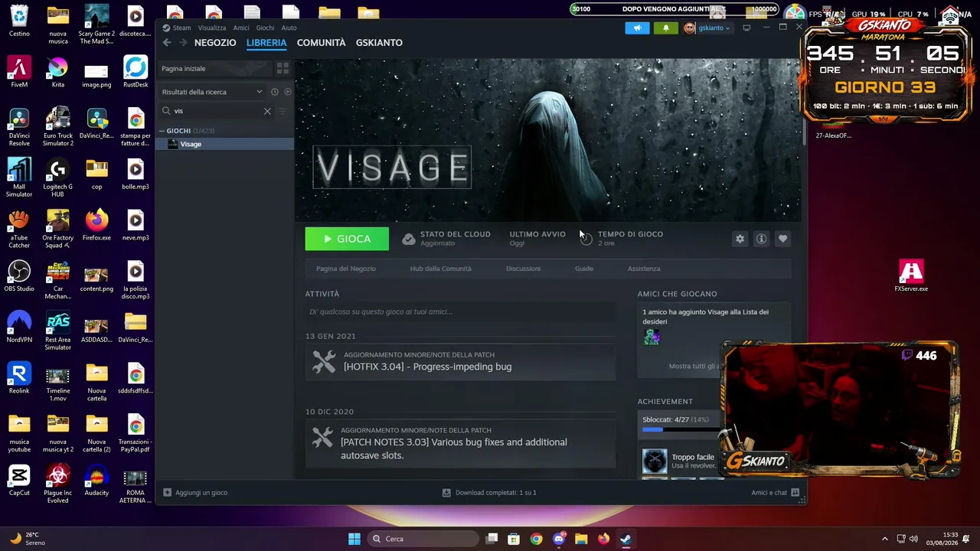The height and width of the screenshot is (551, 980).
Task: Show Visage game information
Action: 761,239
